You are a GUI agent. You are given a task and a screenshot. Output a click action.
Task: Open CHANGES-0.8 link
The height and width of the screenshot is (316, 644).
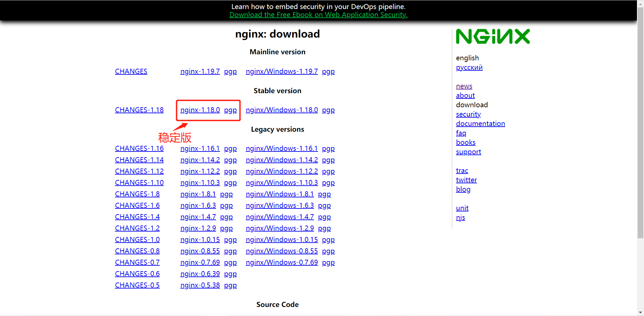click(x=137, y=251)
